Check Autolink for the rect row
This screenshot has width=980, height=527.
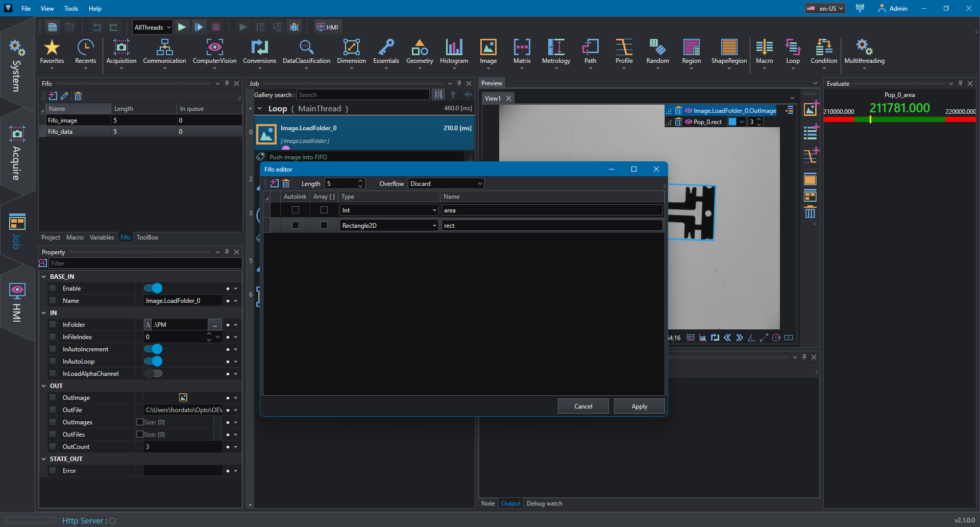296,226
